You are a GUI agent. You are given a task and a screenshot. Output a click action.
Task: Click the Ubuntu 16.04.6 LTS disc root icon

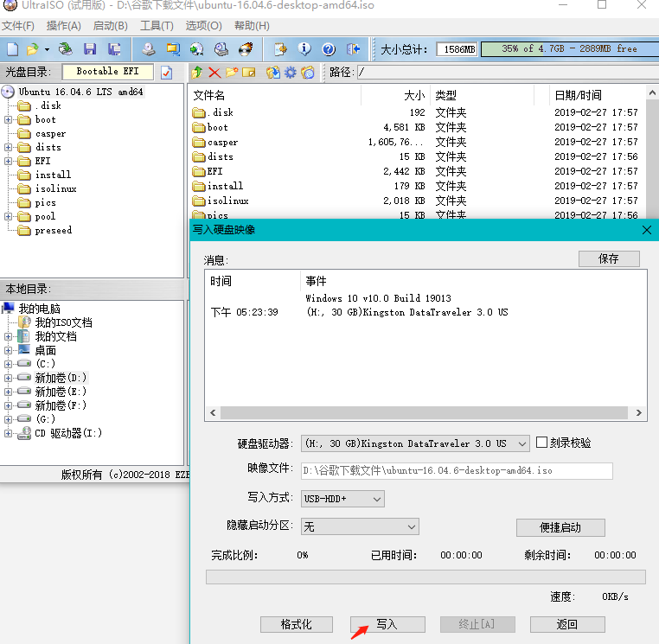coord(8,92)
